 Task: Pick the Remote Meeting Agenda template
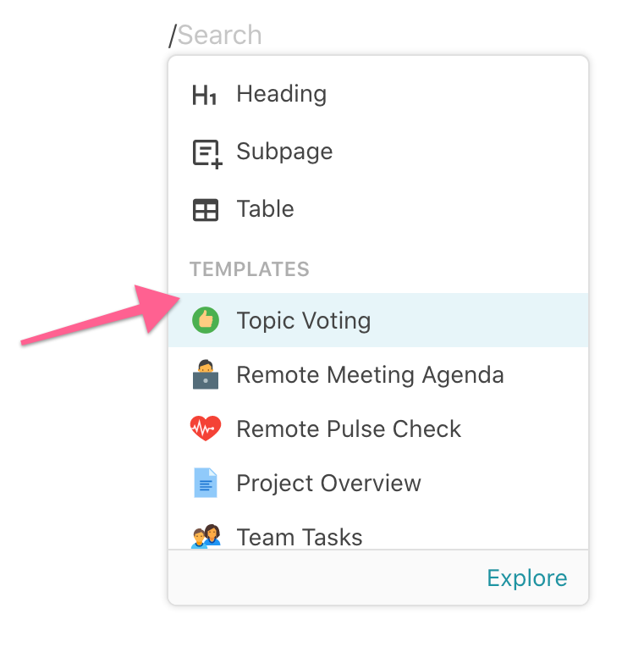click(370, 375)
